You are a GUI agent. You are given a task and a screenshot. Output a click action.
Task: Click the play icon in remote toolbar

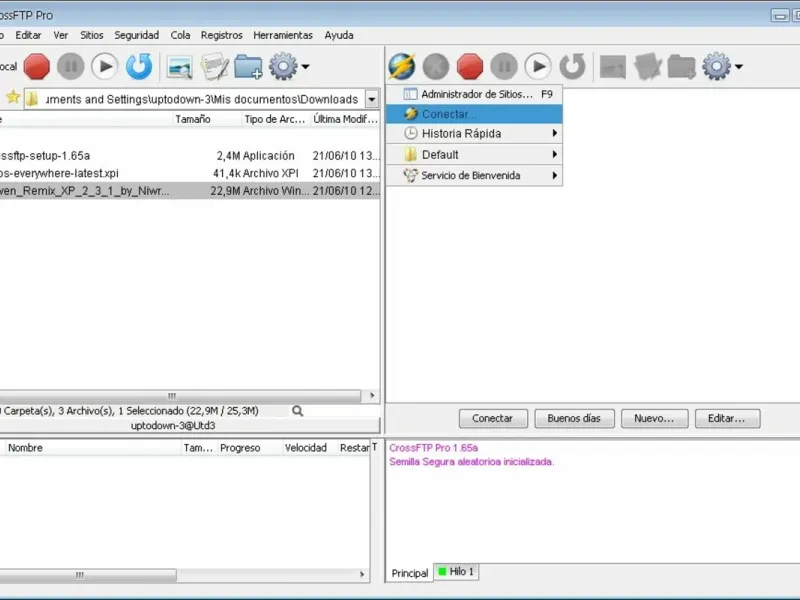538,66
